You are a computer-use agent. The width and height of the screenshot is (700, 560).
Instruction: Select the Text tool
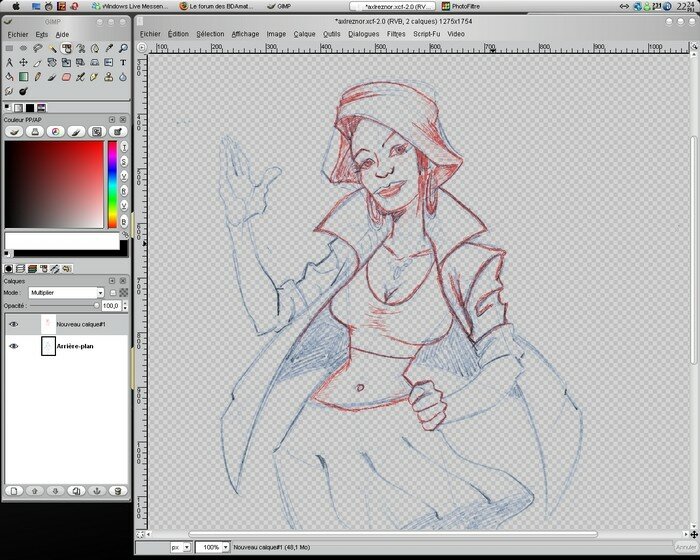click(x=123, y=63)
